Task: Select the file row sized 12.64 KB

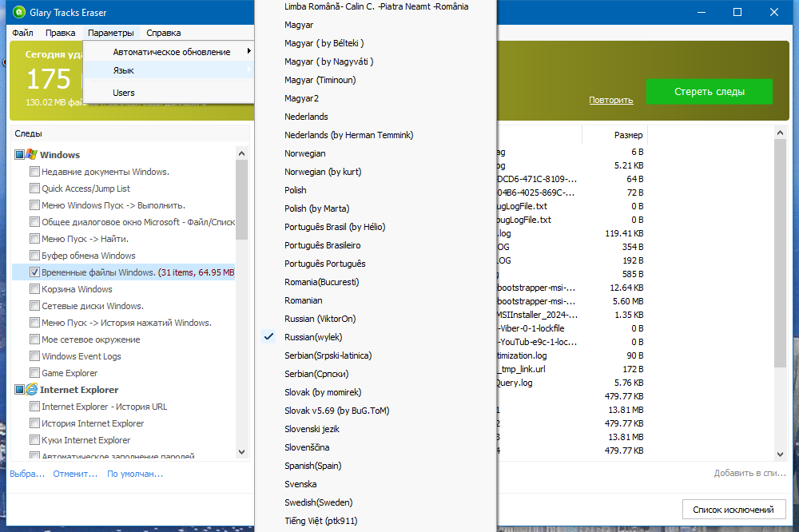Action: pyautogui.click(x=570, y=288)
